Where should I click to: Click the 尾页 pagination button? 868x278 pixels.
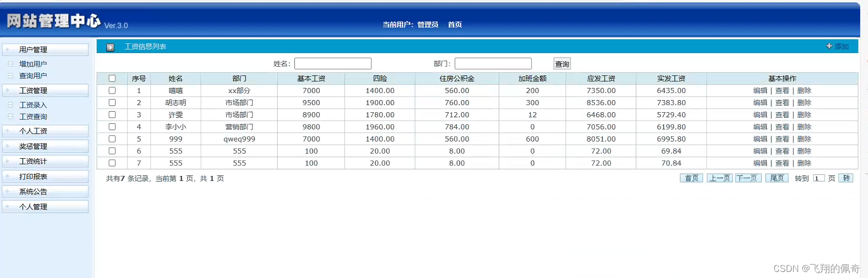point(777,178)
